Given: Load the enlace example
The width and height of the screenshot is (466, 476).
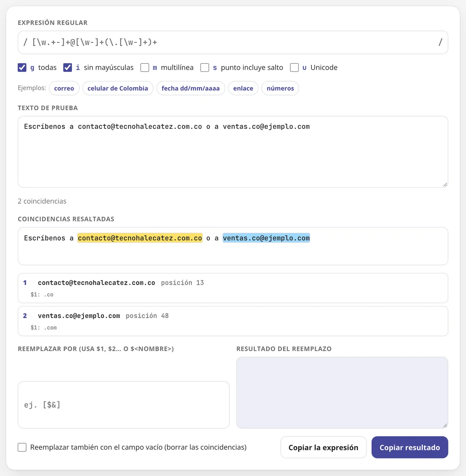Looking at the screenshot, I should (x=243, y=88).
